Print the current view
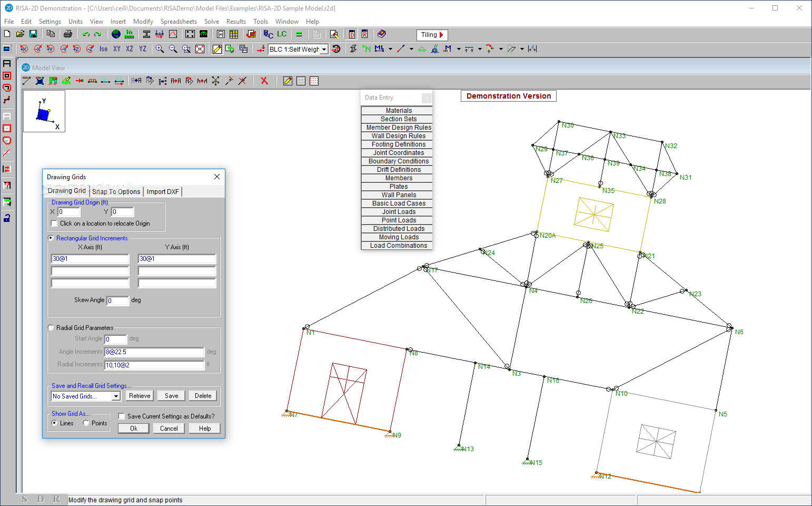Viewport: 812px width, 506px height. [x=67, y=34]
